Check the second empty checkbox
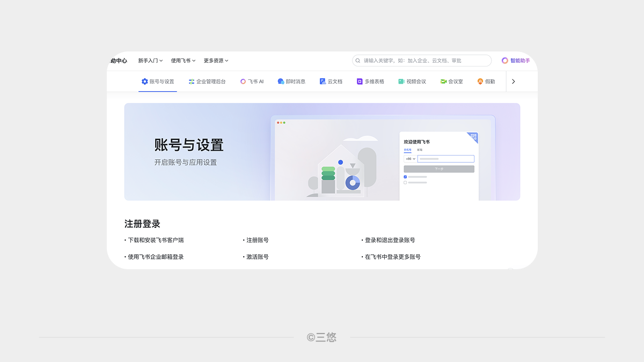Image resolution: width=644 pixels, height=362 pixels. tap(405, 182)
